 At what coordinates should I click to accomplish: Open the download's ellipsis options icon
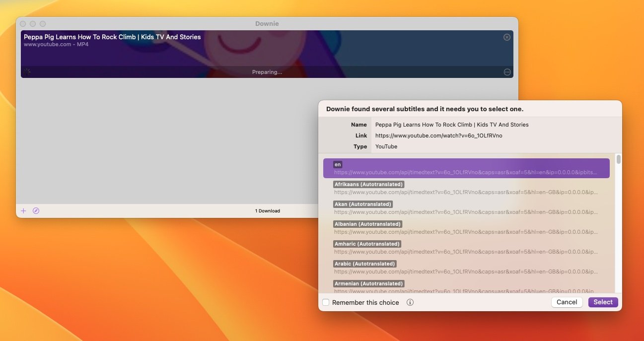(x=507, y=72)
